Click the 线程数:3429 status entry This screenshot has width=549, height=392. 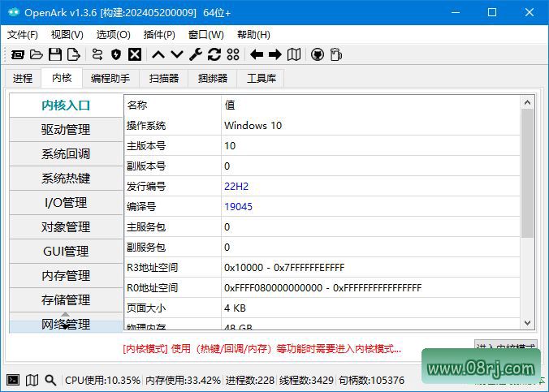[306, 380]
